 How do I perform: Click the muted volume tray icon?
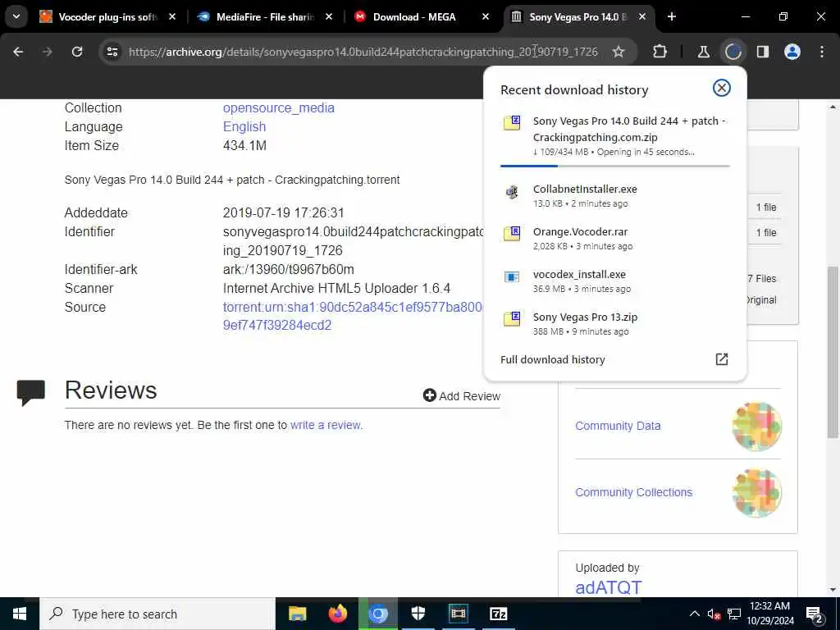[x=714, y=614]
